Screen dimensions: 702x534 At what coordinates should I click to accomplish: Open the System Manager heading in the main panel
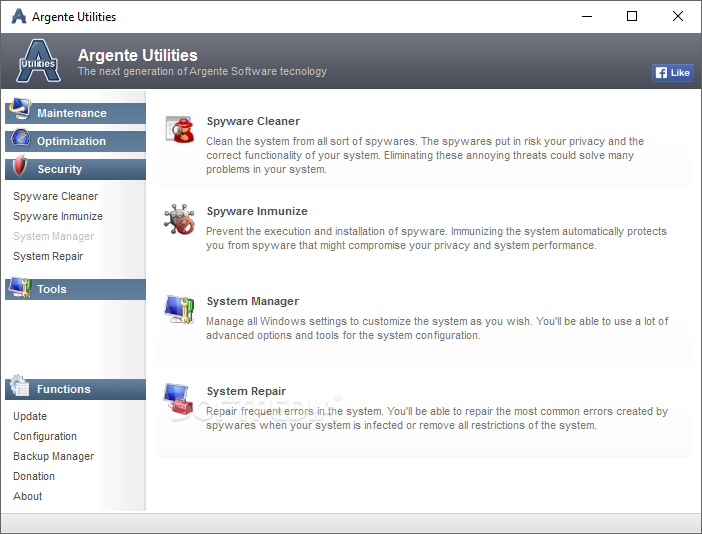tap(253, 301)
